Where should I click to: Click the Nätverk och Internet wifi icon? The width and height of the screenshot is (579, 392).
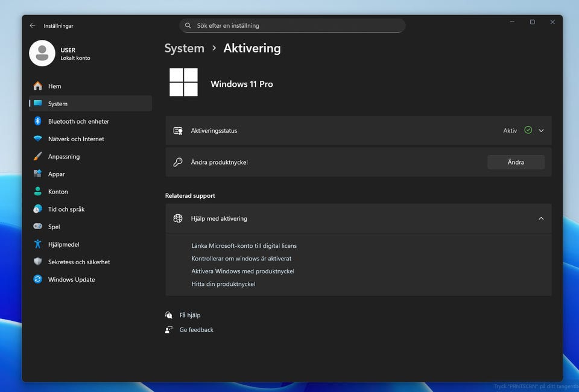(x=38, y=139)
